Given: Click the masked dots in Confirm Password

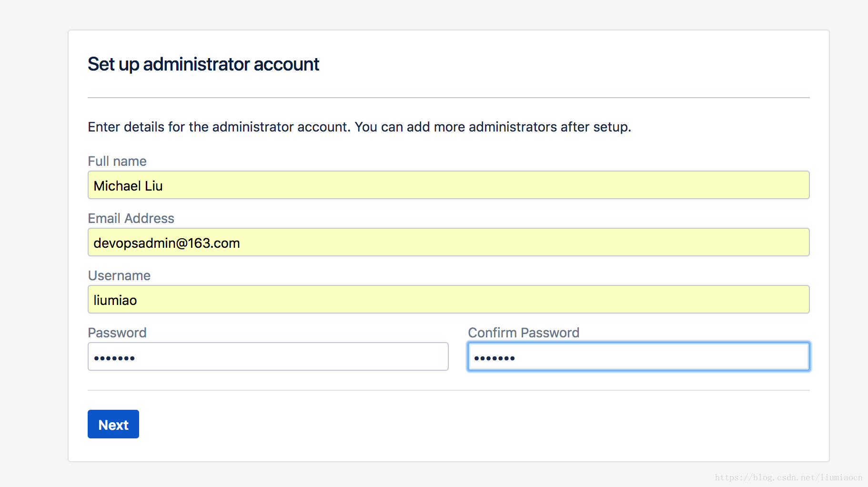Looking at the screenshot, I should tap(495, 358).
